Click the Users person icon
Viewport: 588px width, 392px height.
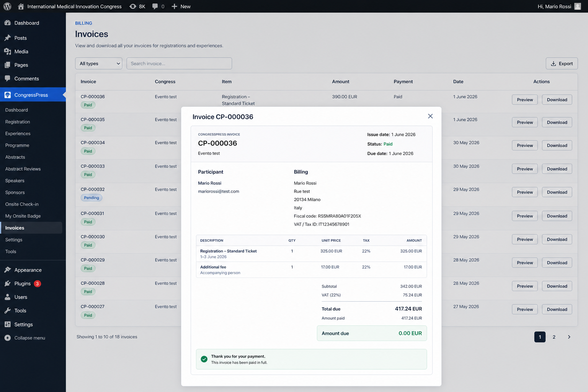click(8, 297)
